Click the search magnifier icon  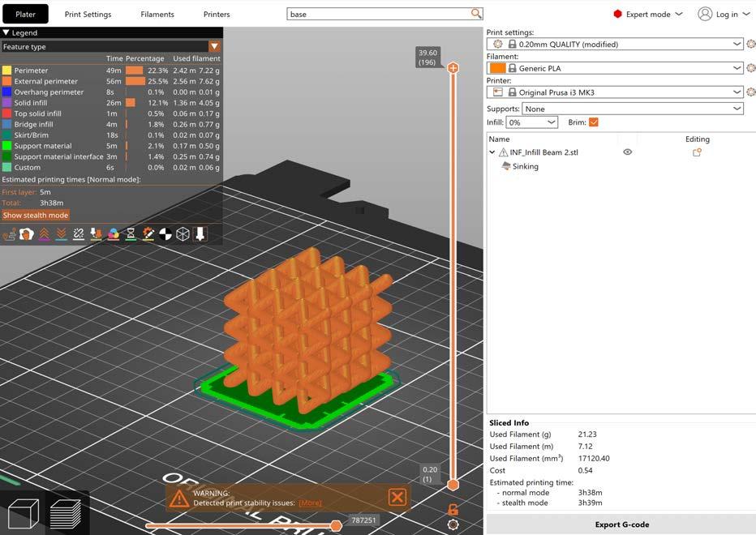pyautogui.click(x=476, y=14)
